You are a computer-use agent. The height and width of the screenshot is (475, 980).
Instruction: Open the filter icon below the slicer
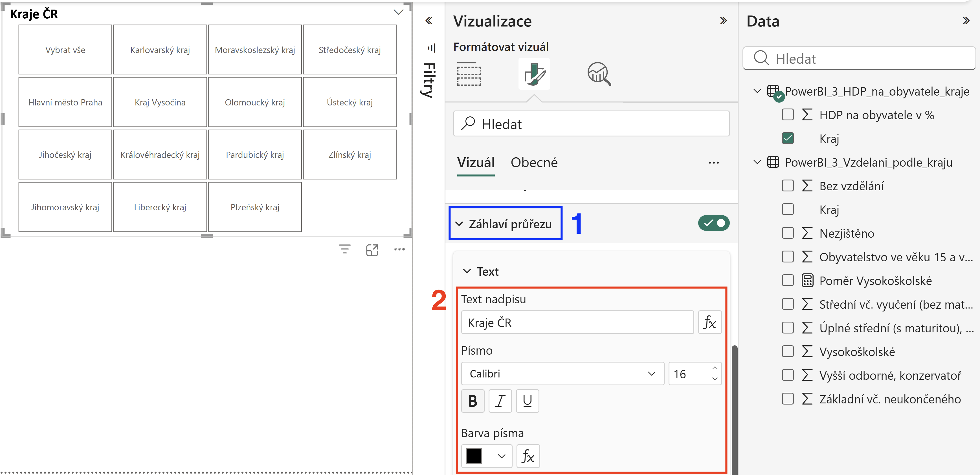click(x=345, y=249)
